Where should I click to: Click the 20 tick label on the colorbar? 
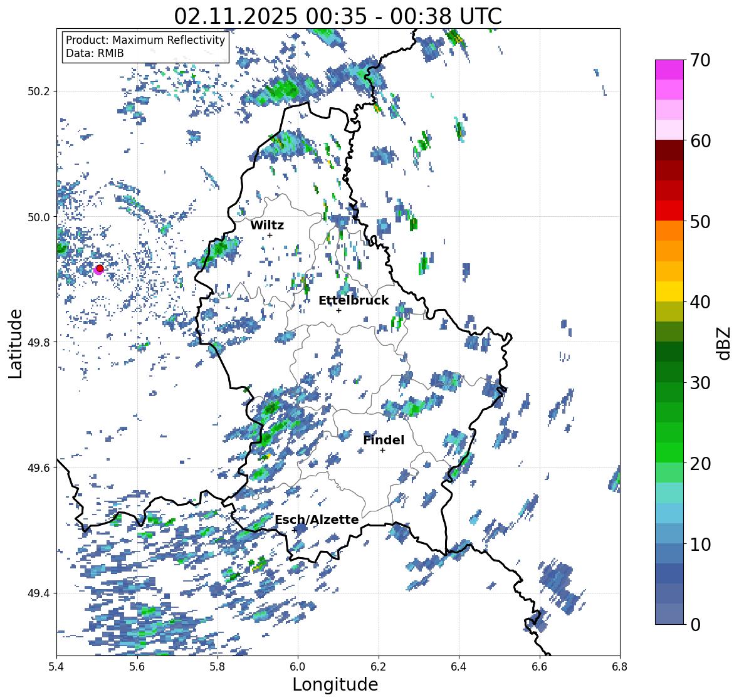pos(700,464)
